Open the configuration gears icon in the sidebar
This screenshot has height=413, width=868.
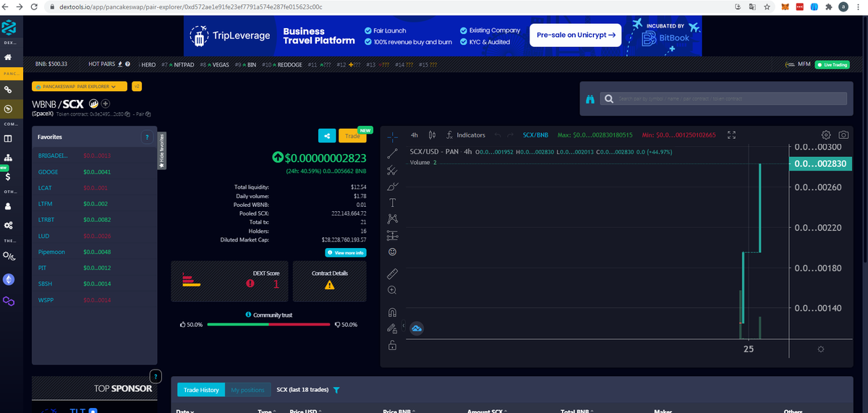click(8, 226)
